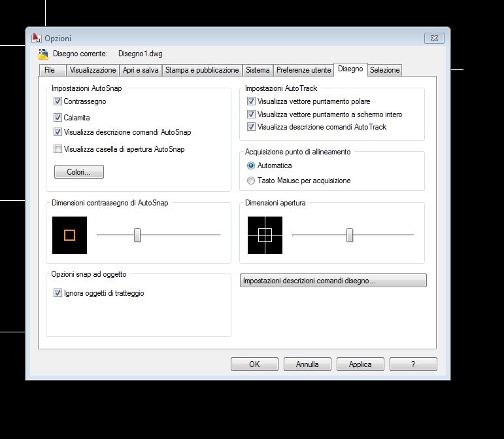This screenshot has width=504, height=439.
Task: Switch to the Selezione tab
Action: point(385,70)
